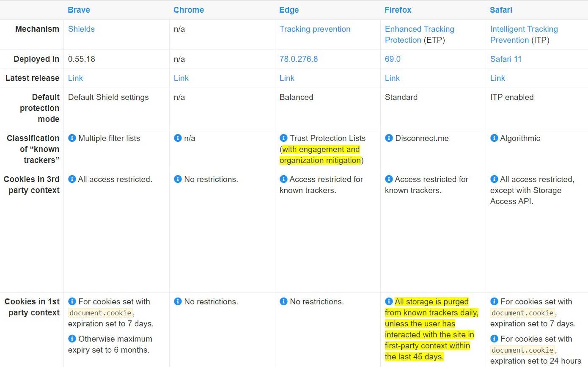The image size is (588, 367).
Task: Click info icon beside Brave's All access restricted
Action: tap(72, 179)
